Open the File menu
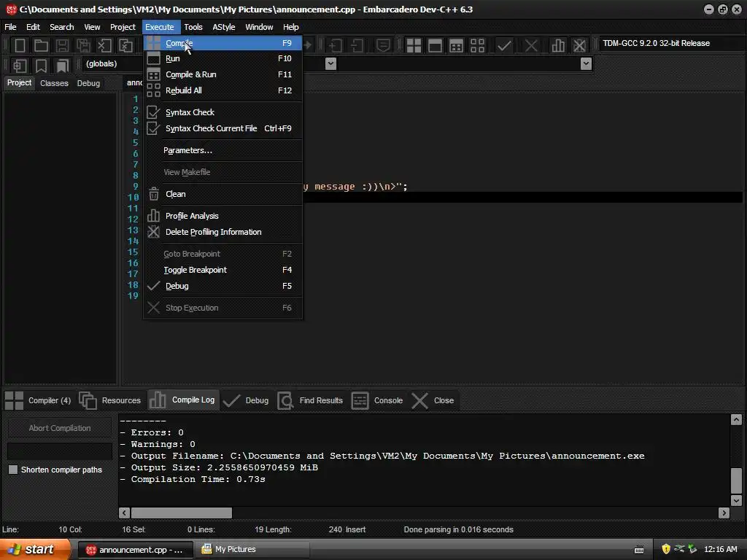The image size is (747, 560). coord(10,27)
